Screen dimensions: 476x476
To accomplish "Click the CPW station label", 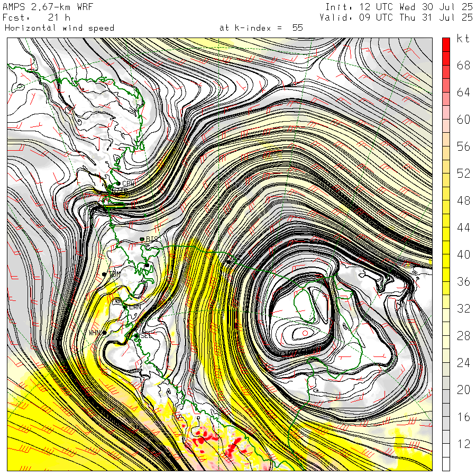I will click(x=128, y=184).
